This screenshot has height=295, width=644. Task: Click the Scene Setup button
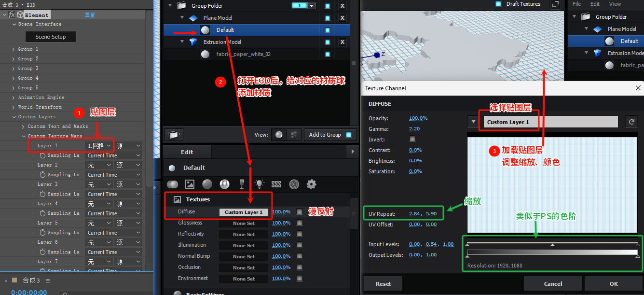pyautogui.click(x=51, y=37)
